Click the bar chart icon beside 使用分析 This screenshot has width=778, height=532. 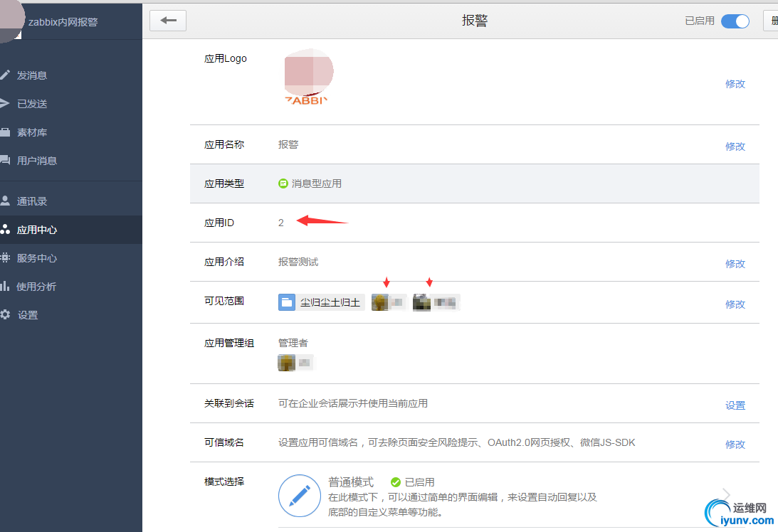click(x=5, y=286)
